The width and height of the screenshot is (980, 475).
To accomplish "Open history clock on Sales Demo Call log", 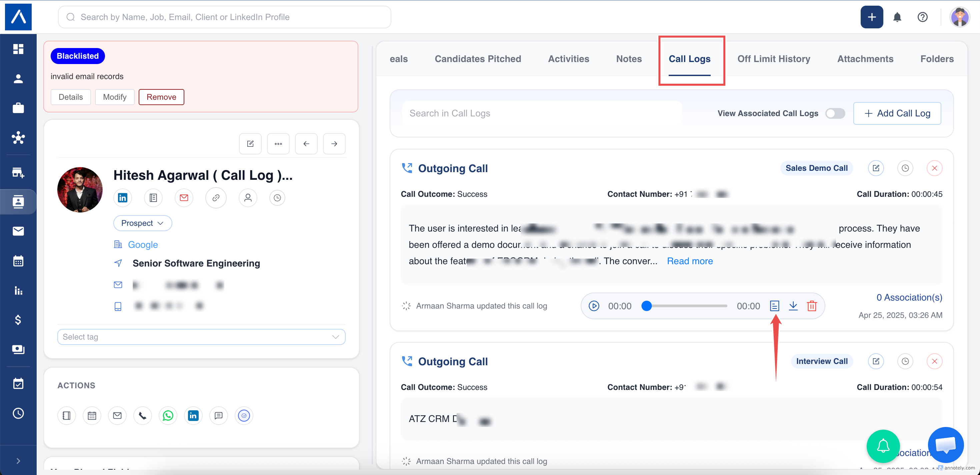I will point(905,168).
